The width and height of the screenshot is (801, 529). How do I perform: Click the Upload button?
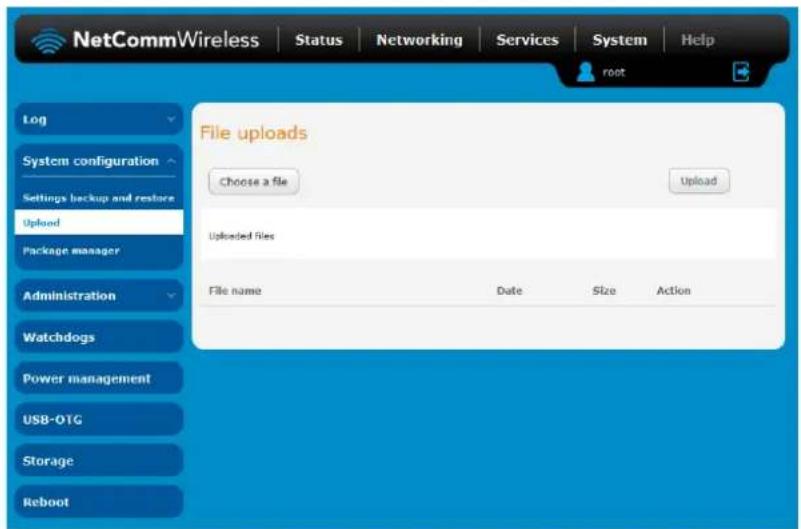[699, 181]
